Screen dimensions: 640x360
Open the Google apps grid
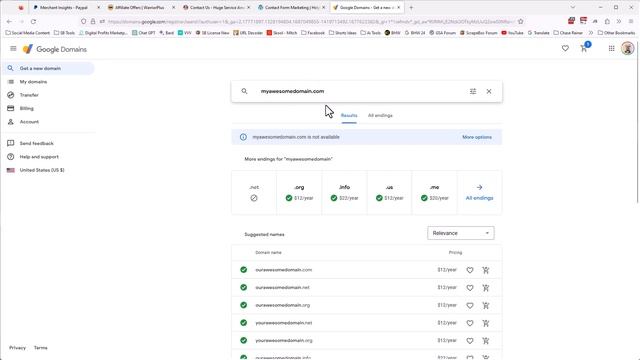[611, 49]
